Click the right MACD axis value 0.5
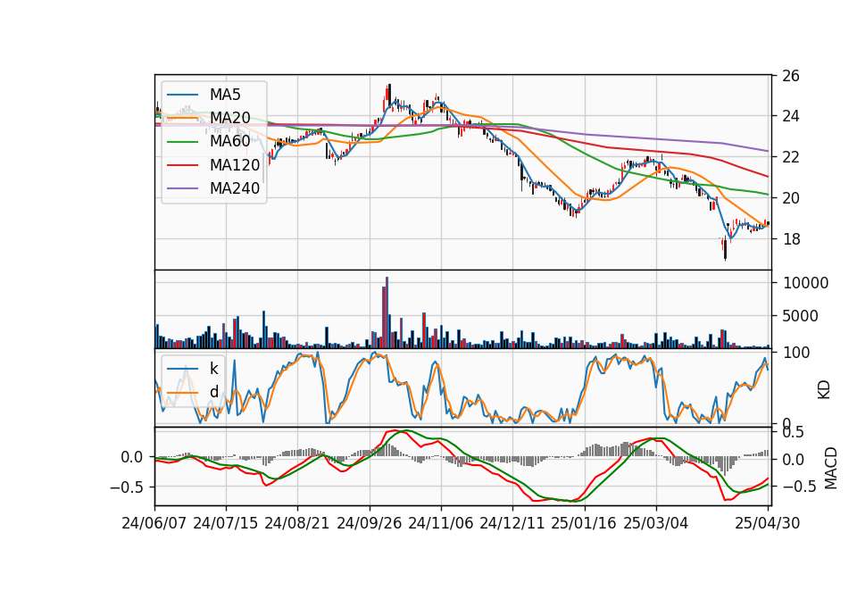The image size is (857, 616). point(793,433)
